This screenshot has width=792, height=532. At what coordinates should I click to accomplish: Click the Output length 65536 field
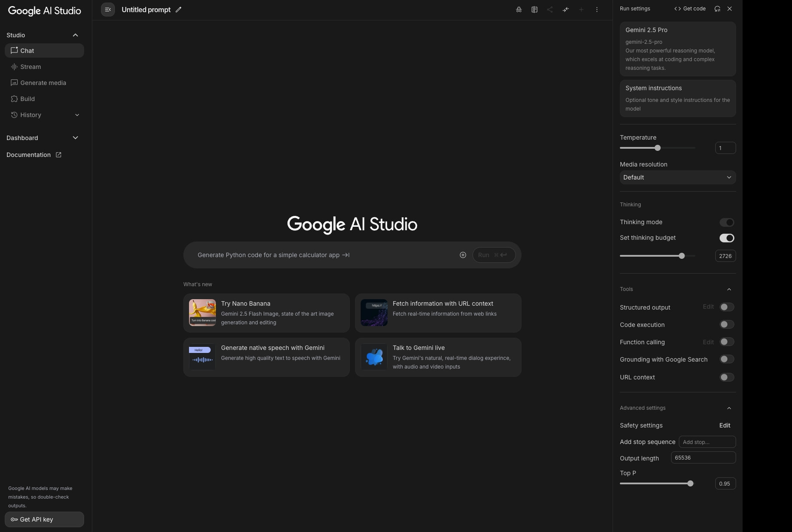coord(704,457)
